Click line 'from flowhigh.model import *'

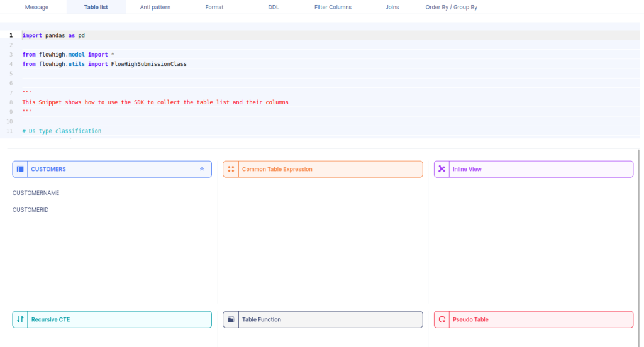coord(68,55)
